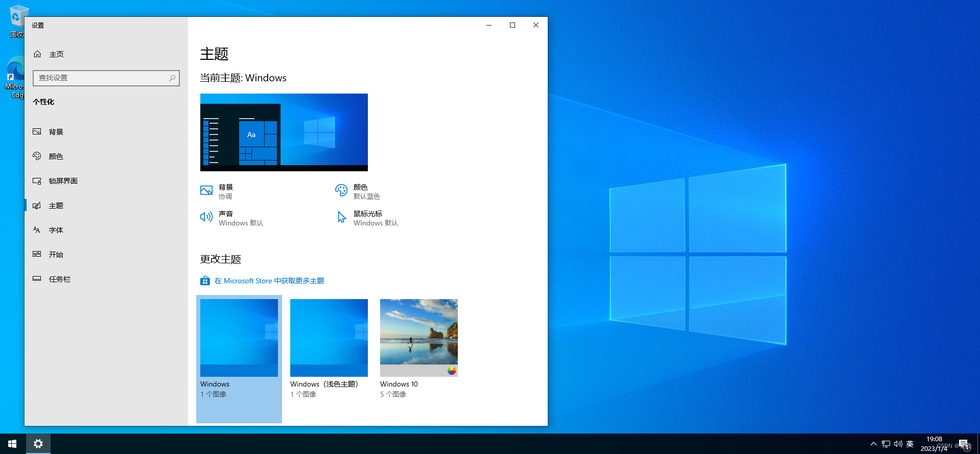Open 默认蓝色 color setting text

367,196
